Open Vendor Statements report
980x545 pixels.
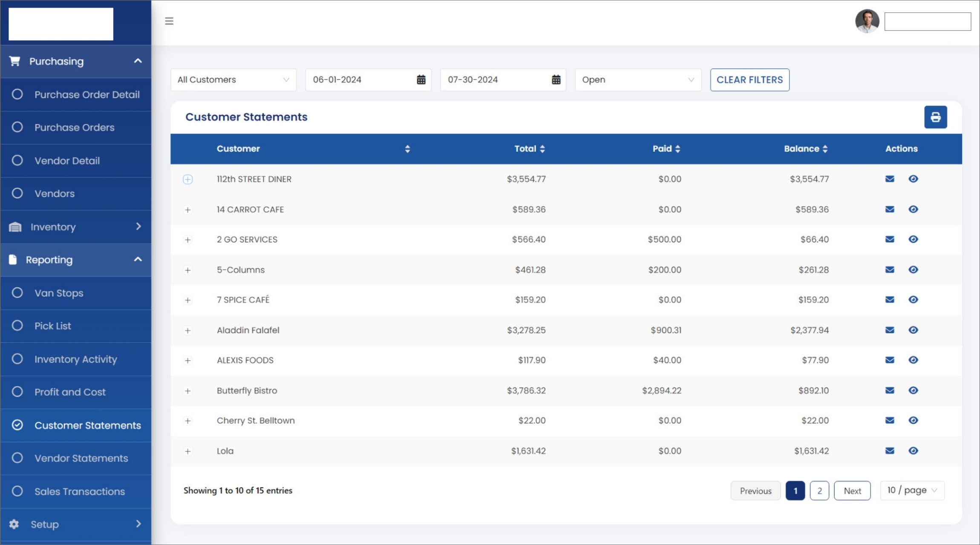(75, 458)
